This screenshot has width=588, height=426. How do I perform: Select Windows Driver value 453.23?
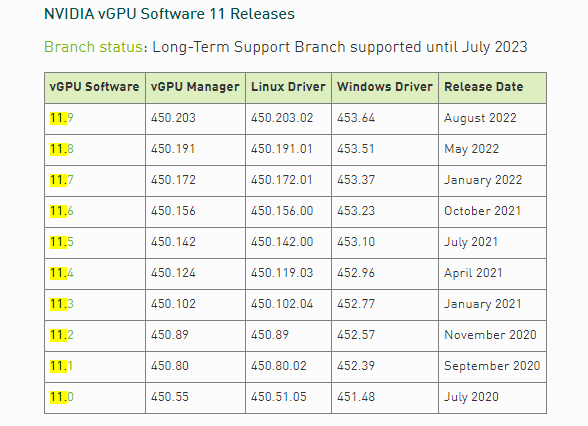pos(356,211)
